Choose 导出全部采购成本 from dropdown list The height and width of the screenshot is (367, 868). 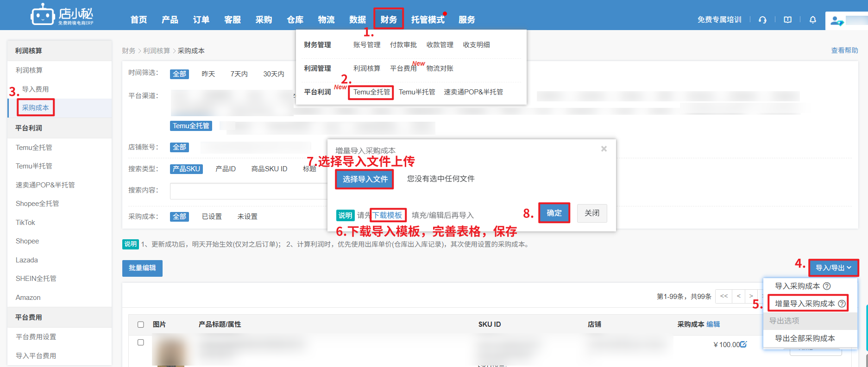pyautogui.click(x=805, y=338)
